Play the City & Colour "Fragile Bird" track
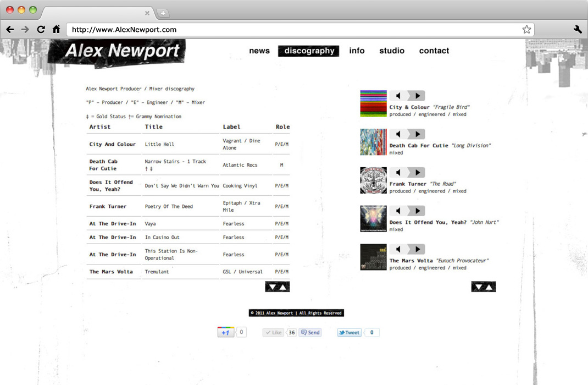 pyautogui.click(x=417, y=96)
